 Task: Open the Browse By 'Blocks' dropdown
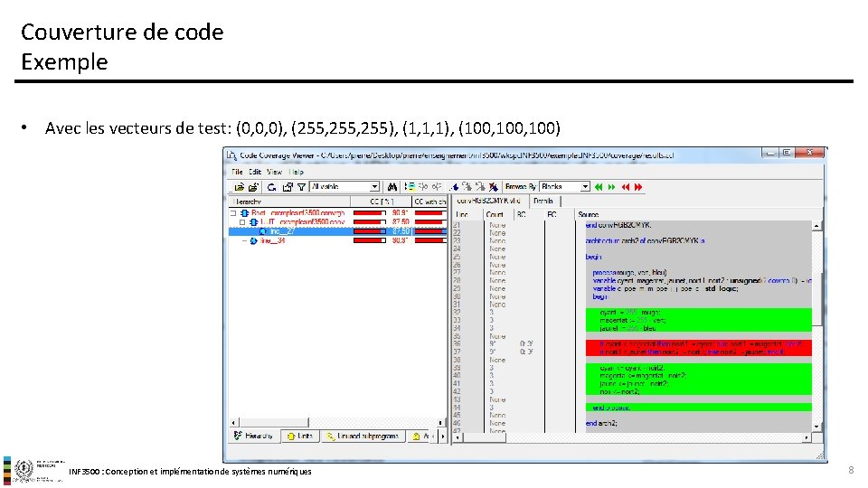(x=585, y=187)
